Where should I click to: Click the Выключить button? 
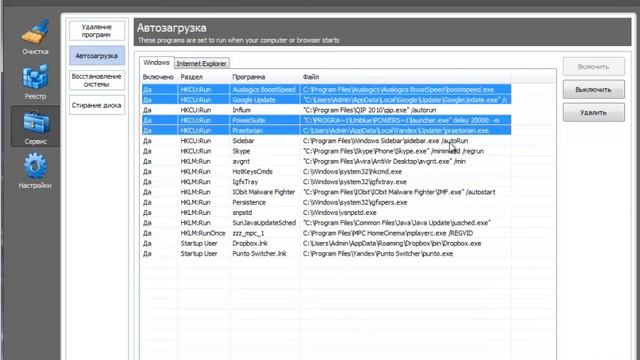click(593, 89)
